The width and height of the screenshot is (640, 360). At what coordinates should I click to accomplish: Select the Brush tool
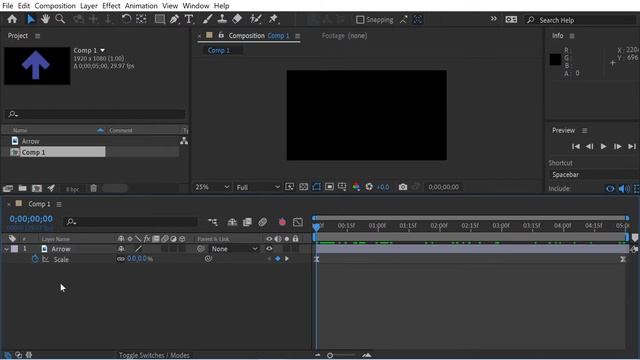tap(207, 19)
